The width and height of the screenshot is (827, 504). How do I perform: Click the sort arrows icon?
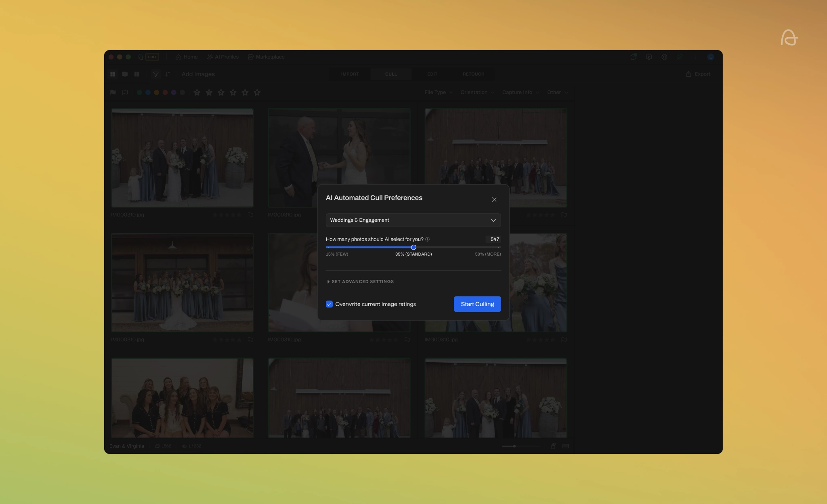pos(168,74)
